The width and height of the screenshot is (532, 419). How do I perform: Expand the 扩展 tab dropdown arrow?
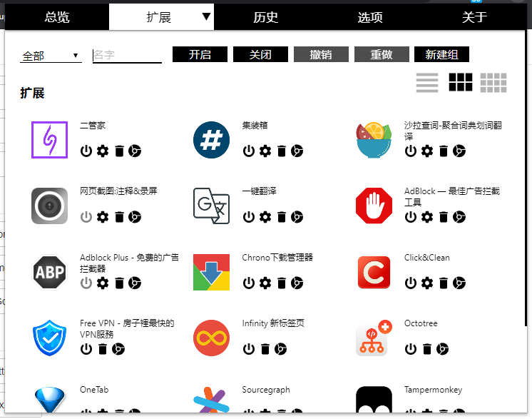point(206,16)
